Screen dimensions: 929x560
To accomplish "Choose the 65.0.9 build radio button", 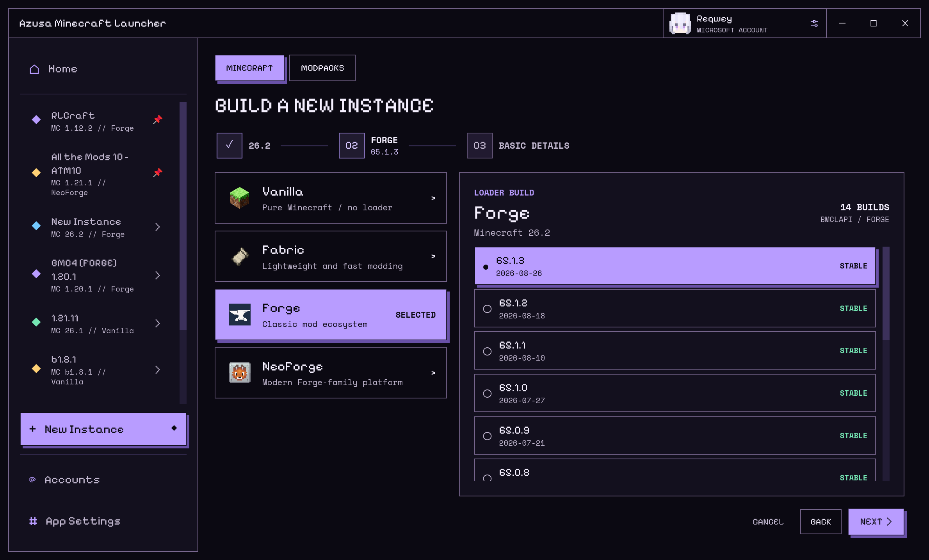I will [487, 436].
